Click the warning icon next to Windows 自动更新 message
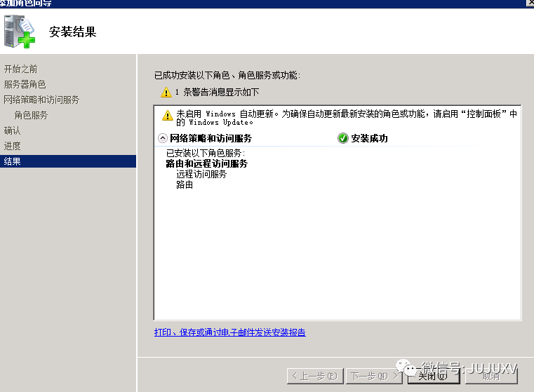The width and height of the screenshot is (534, 392). [x=167, y=115]
